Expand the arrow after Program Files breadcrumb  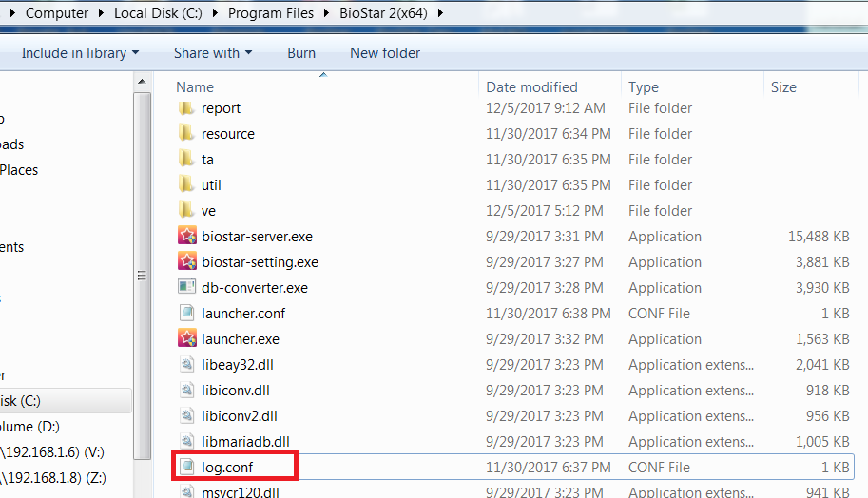(327, 12)
